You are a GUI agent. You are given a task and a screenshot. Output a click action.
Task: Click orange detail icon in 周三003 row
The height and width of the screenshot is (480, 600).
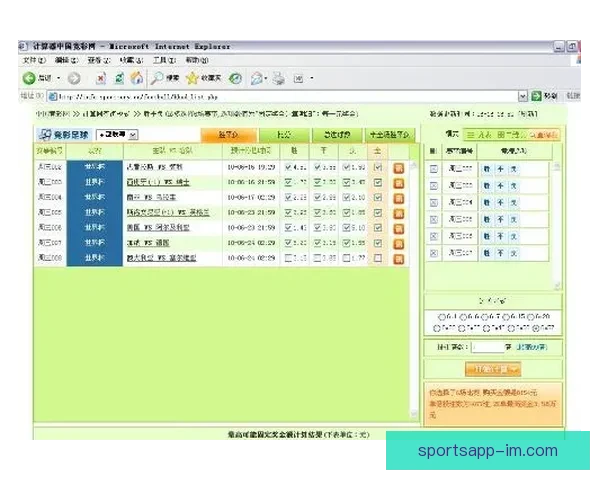tap(399, 183)
